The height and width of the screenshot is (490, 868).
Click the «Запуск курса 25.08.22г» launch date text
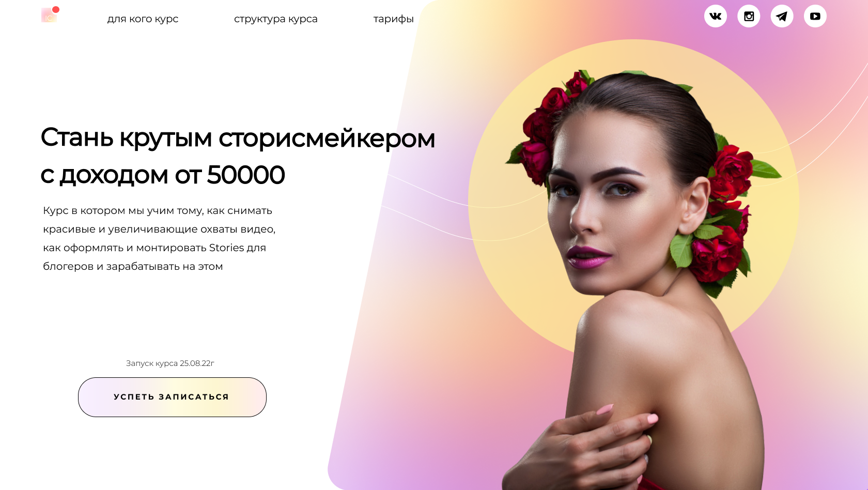[x=170, y=363]
